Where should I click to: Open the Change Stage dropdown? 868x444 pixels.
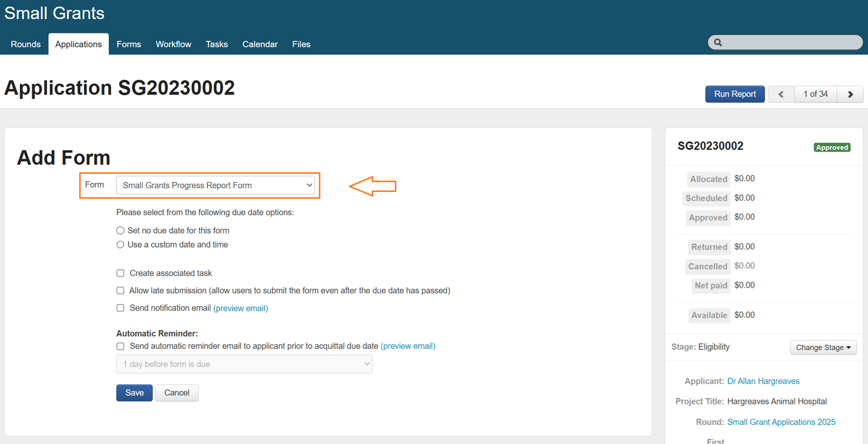pos(823,347)
